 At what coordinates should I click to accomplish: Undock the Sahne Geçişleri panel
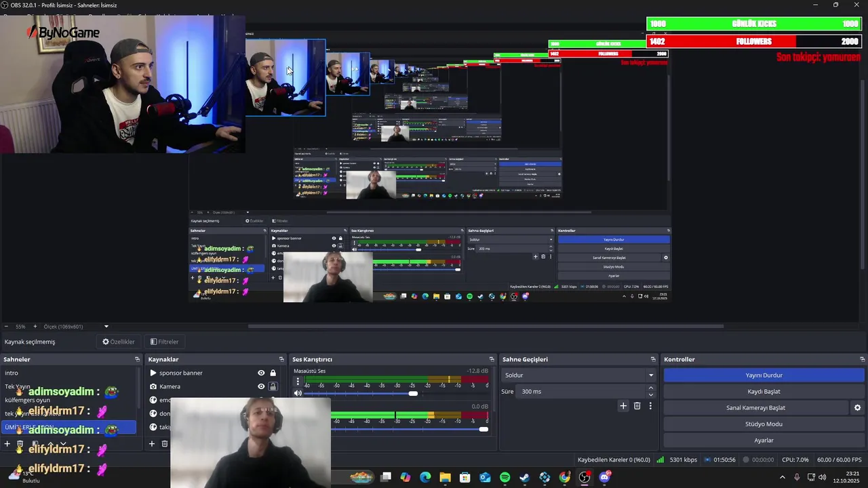653,359
